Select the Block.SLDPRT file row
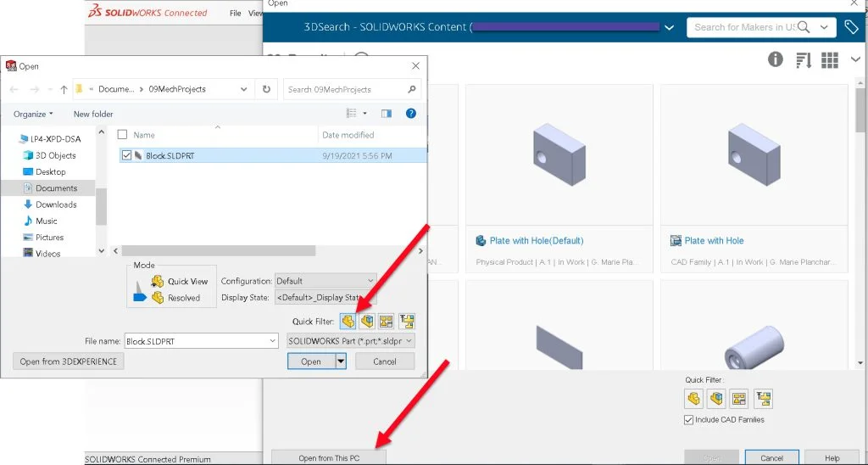Image resolution: width=868 pixels, height=465 pixels. pyautogui.click(x=273, y=156)
